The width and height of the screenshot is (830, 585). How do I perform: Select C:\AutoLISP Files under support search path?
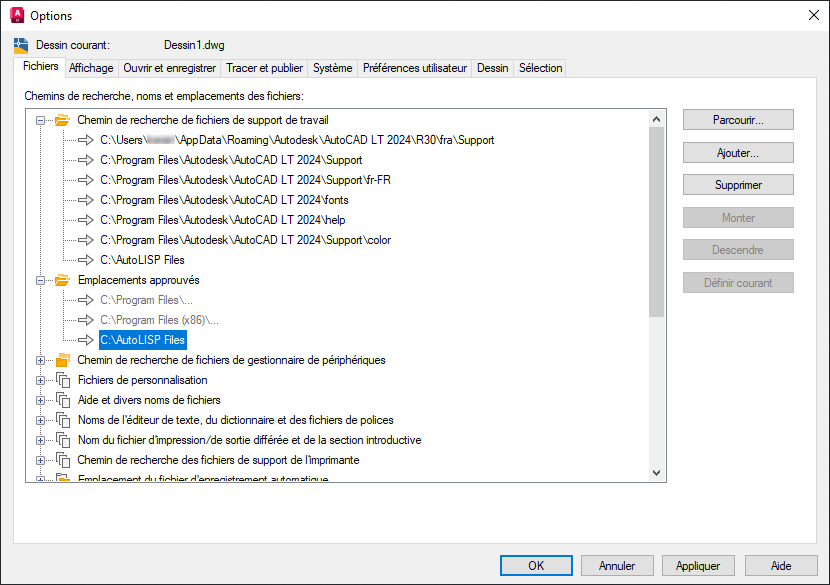142,260
